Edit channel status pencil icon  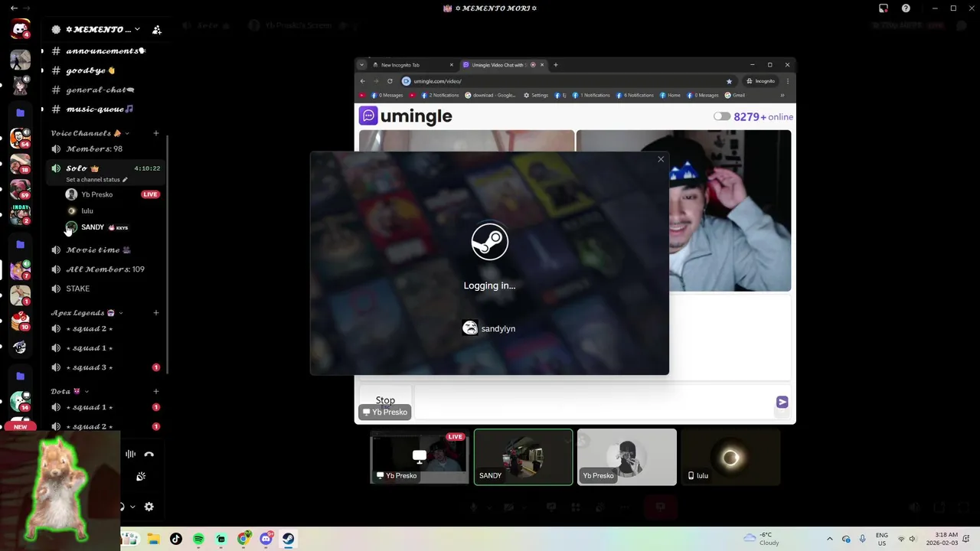pyautogui.click(x=125, y=180)
